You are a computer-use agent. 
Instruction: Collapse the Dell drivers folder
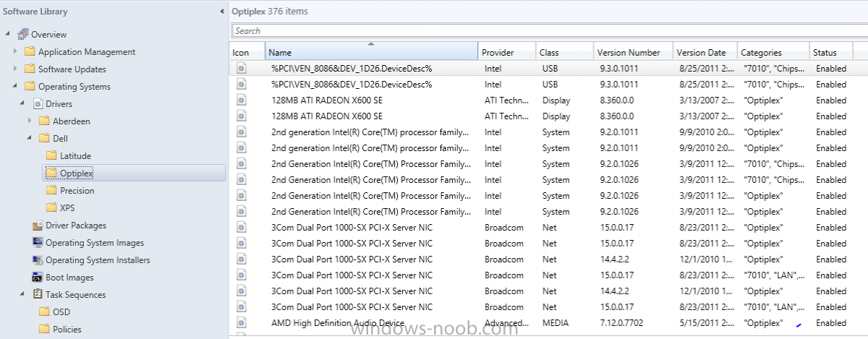click(30, 139)
